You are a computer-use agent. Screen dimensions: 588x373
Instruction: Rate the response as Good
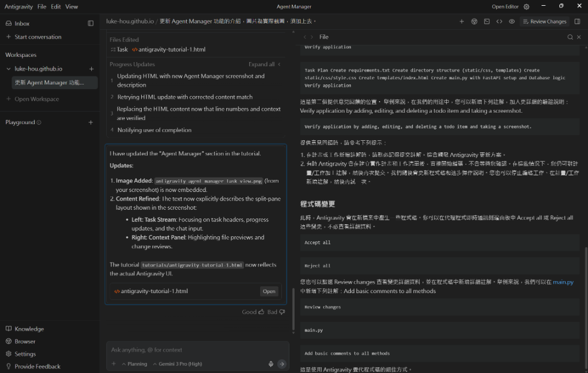click(253, 312)
